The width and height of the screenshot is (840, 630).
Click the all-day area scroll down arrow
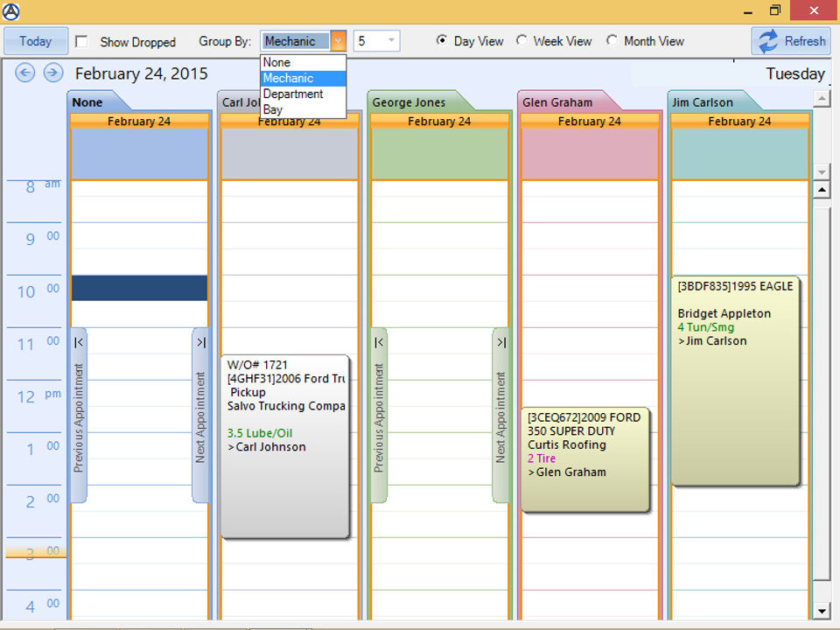click(x=822, y=172)
